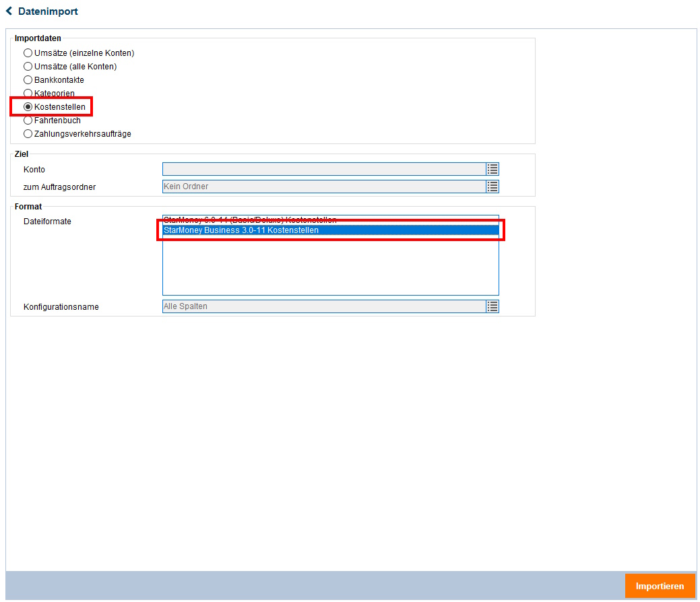700x602 pixels.
Task: Select Umsätze (einzelne Konten) radio button
Action: 28,53
